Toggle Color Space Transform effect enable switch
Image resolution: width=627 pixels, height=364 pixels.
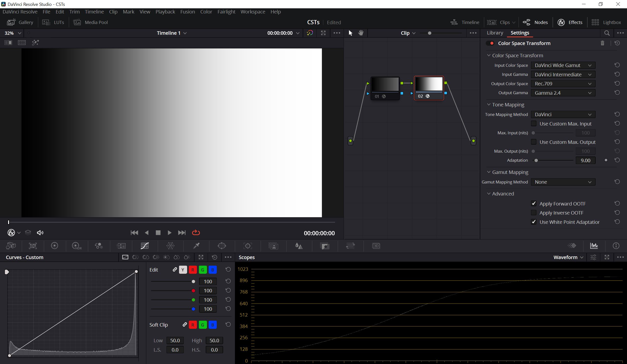coord(490,43)
